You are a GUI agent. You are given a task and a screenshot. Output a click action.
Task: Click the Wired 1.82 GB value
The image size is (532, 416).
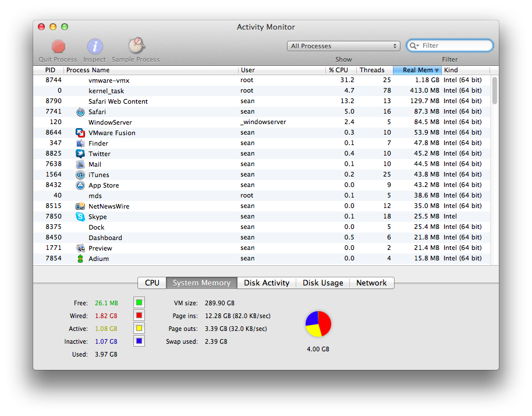[x=106, y=316]
